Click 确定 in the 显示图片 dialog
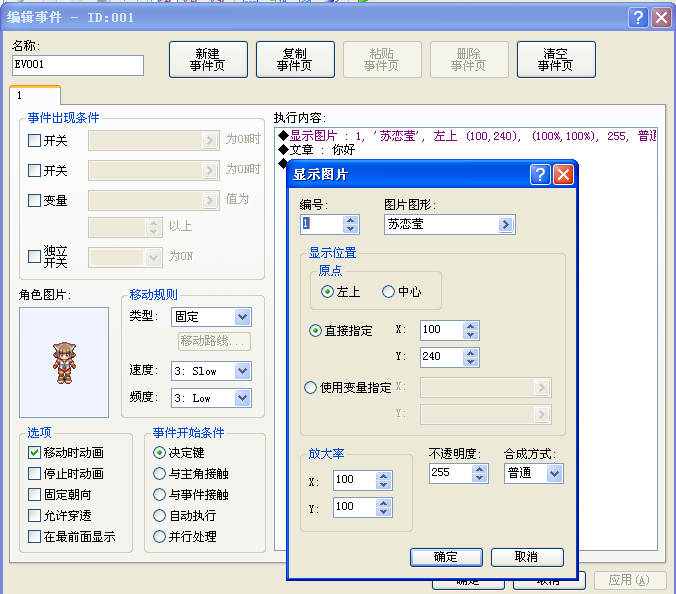 (446, 557)
